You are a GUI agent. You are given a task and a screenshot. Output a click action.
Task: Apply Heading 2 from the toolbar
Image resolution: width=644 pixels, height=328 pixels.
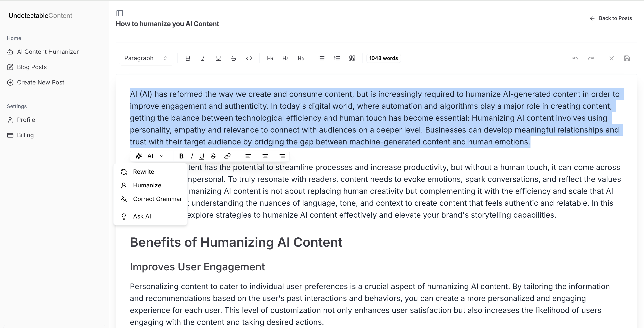285,58
